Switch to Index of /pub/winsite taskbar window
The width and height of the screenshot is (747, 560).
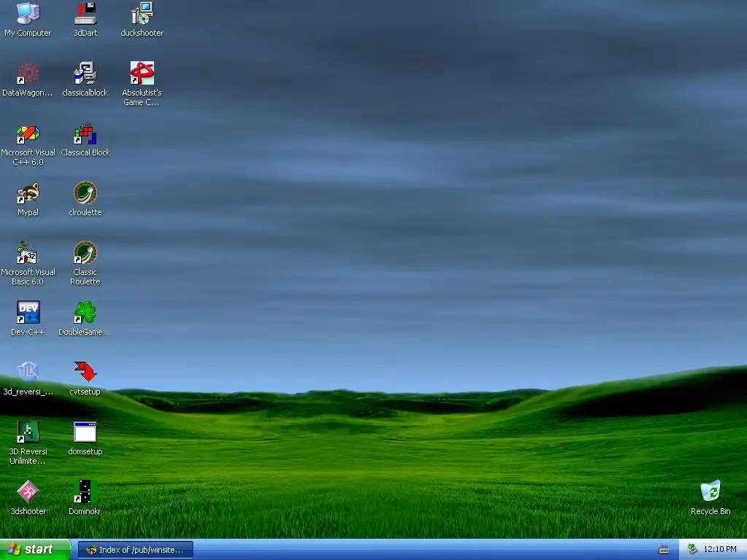click(x=135, y=550)
